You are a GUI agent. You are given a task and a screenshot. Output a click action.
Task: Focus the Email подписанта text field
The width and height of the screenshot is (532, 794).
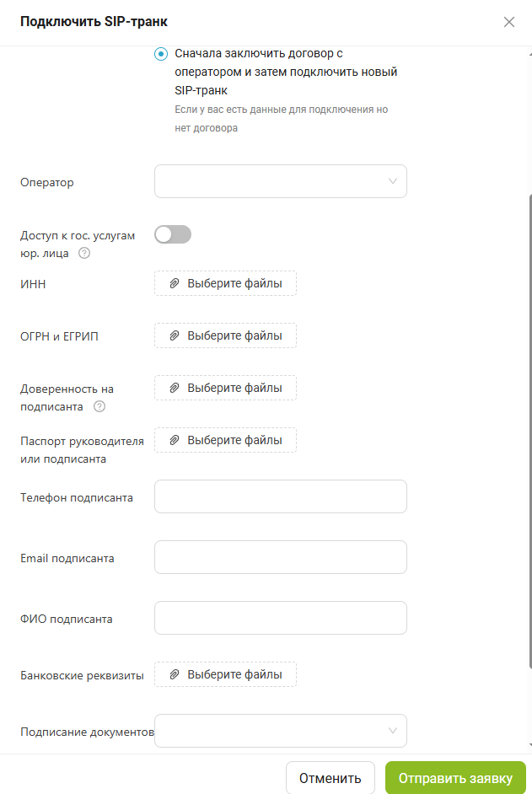pyautogui.click(x=280, y=558)
